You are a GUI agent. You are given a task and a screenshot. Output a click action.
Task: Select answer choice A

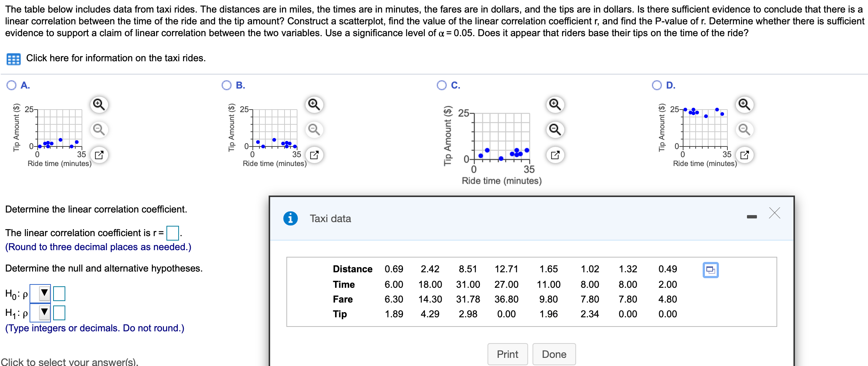pos(11,85)
